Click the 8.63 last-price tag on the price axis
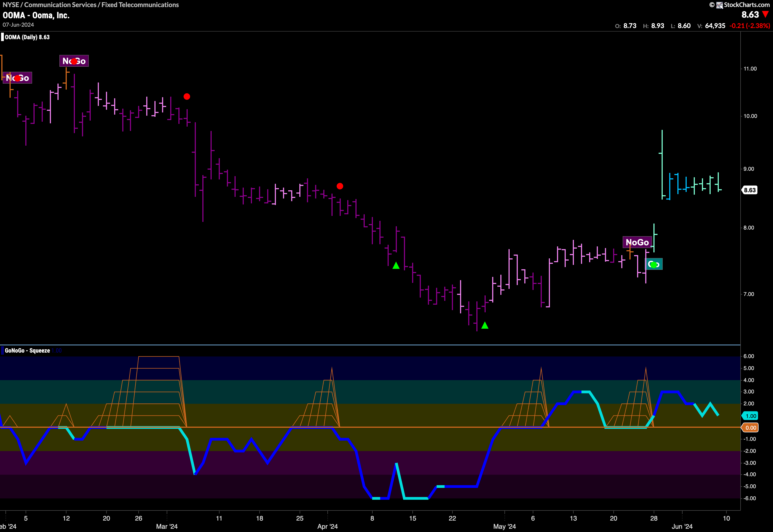Image resolution: width=773 pixels, height=532 pixels. point(749,190)
